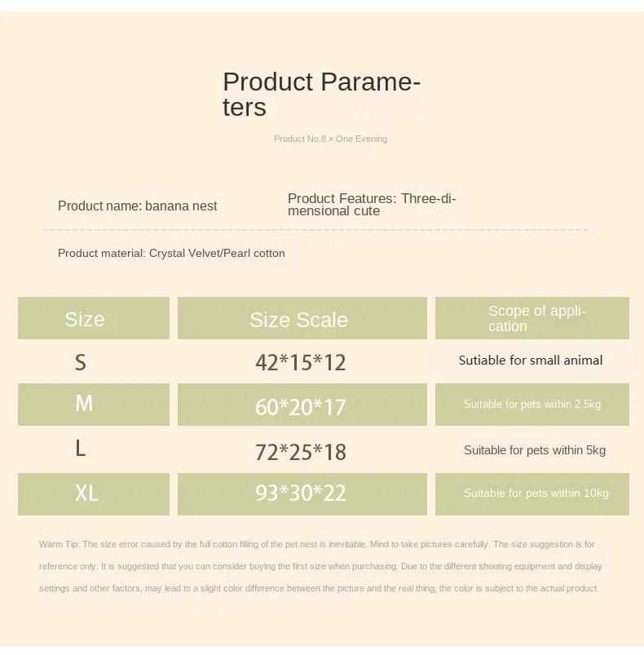Click the Product Features three-dimensional cute text
This screenshot has width=644, height=655.
click(x=372, y=205)
